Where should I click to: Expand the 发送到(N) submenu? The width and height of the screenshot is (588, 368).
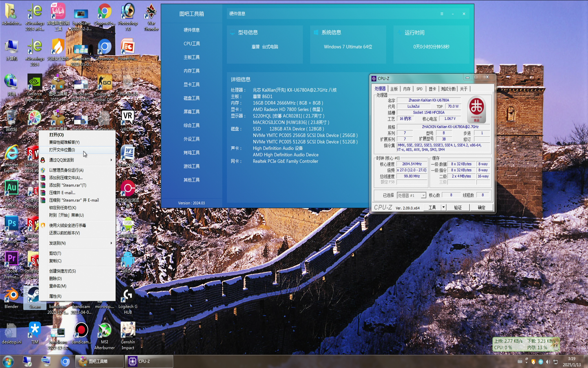(77, 243)
